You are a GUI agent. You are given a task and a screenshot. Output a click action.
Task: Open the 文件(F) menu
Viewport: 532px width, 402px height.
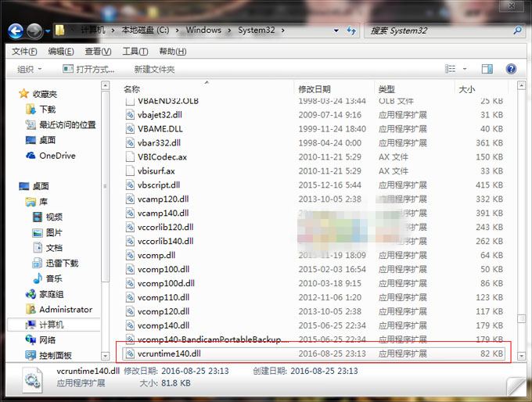coord(24,52)
